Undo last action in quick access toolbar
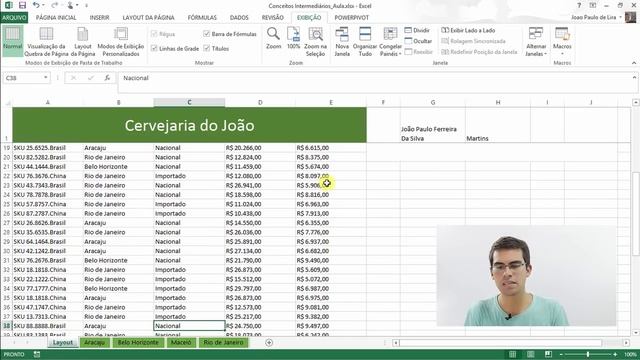The height and width of the screenshot is (360, 640). tap(36, 5)
